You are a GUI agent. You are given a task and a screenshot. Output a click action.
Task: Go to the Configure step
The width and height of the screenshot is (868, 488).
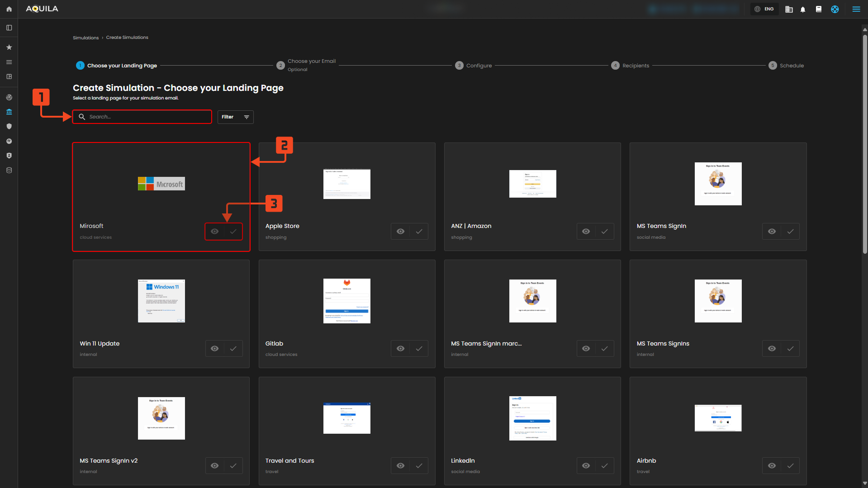click(x=479, y=66)
